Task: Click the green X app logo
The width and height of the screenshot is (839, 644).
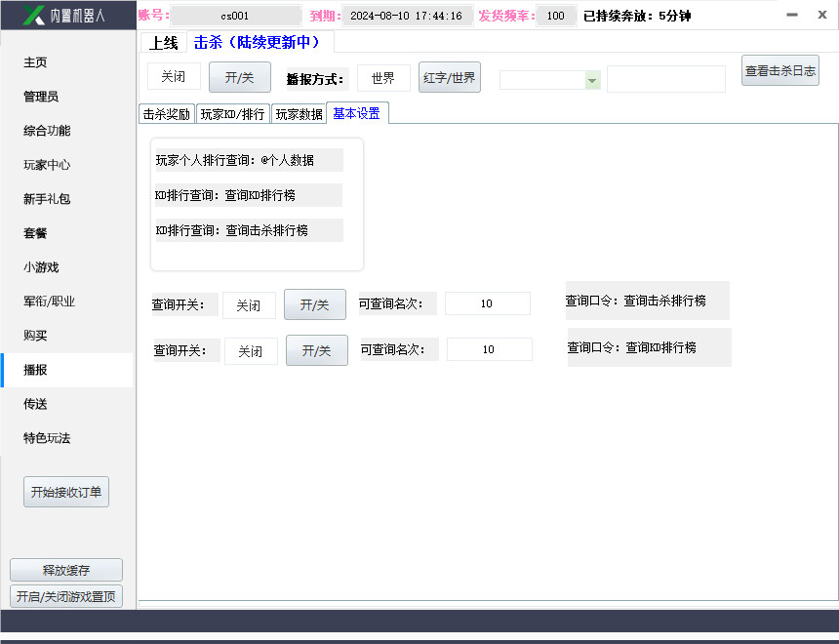Action: pyautogui.click(x=34, y=15)
